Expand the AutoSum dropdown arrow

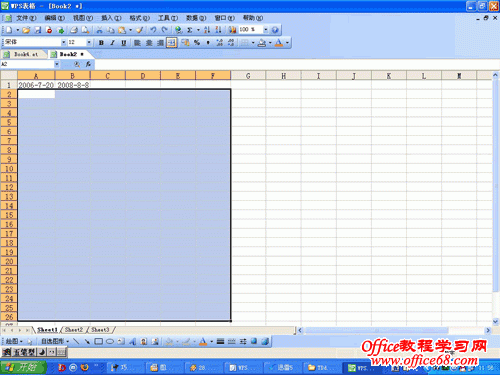coord(198,30)
